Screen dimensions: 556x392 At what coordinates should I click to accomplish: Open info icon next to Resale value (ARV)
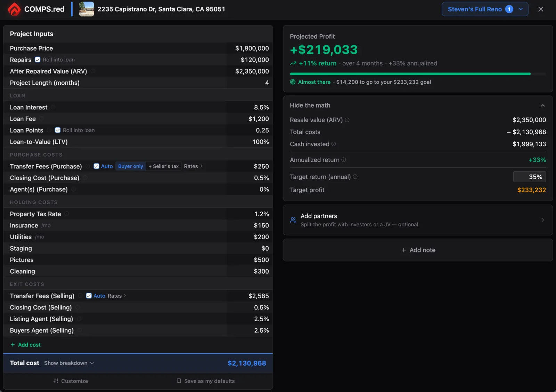tap(347, 120)
